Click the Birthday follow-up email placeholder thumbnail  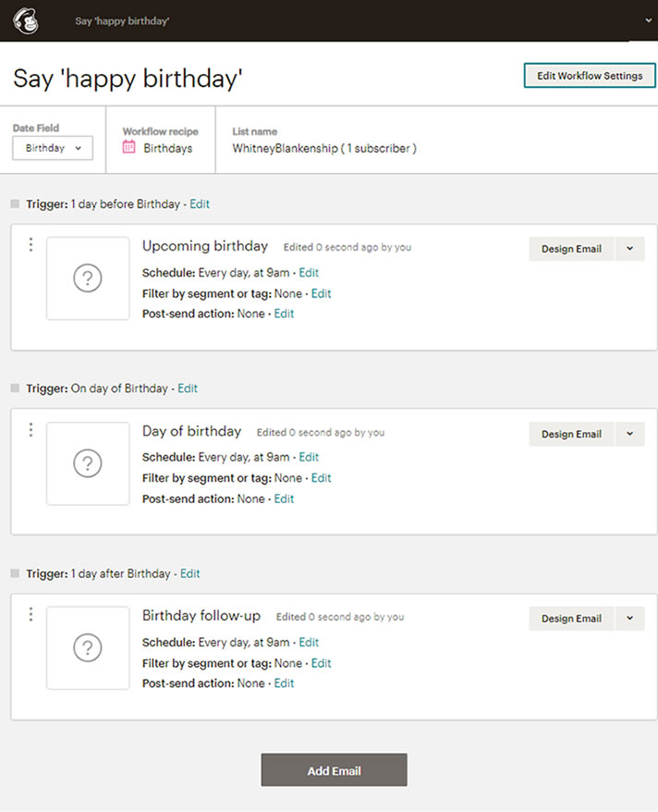[88, 648]
